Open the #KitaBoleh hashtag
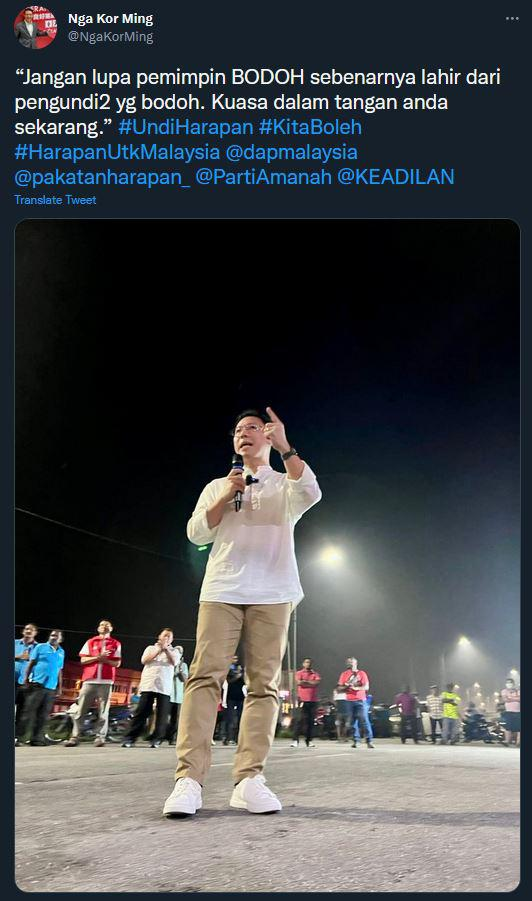532x901 pixels. [x=310, y=127]
